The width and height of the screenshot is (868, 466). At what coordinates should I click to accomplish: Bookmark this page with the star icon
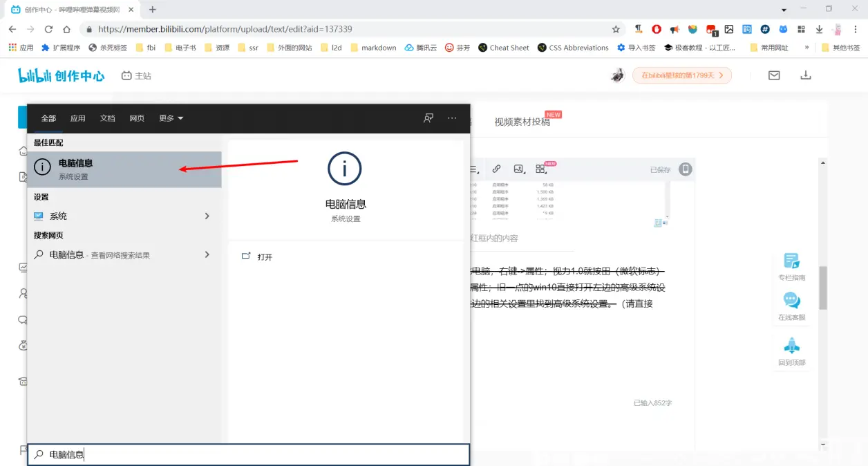(616, 30)
